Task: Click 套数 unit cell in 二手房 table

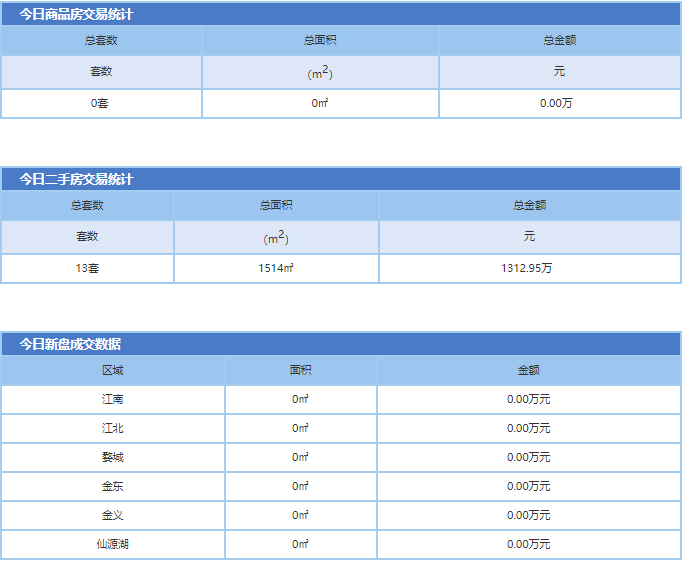Action: coord(87,236)
